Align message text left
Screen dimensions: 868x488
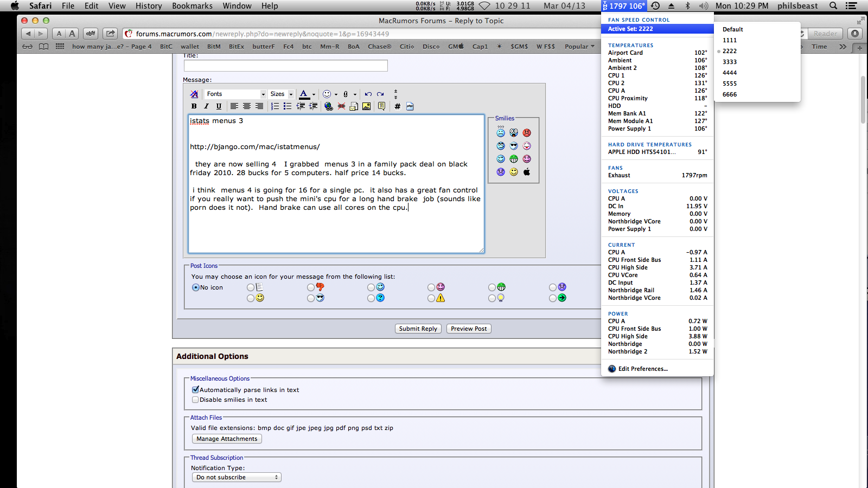(x=234, y=106)
